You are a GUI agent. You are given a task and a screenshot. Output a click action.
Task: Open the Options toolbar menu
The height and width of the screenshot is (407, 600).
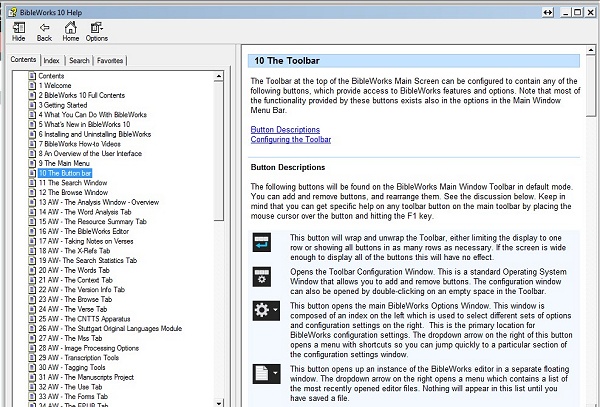(x=96, y=32)
